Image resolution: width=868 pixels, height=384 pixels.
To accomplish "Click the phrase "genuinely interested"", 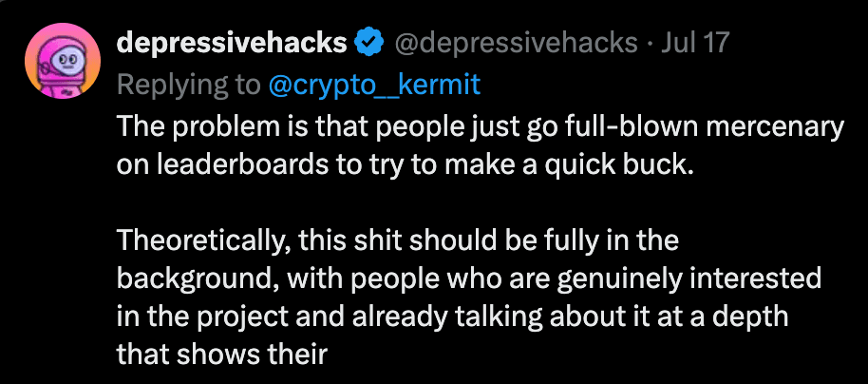I will (x=689, y=278).
